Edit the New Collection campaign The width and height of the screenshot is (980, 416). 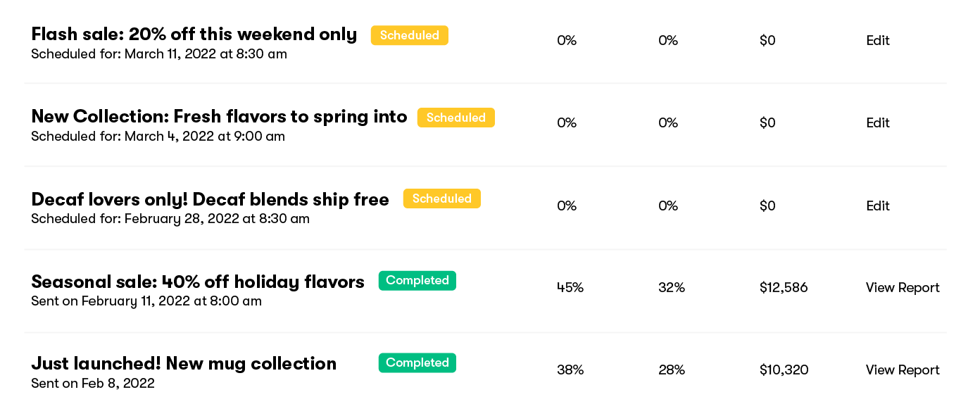click(x=878, y=123)
